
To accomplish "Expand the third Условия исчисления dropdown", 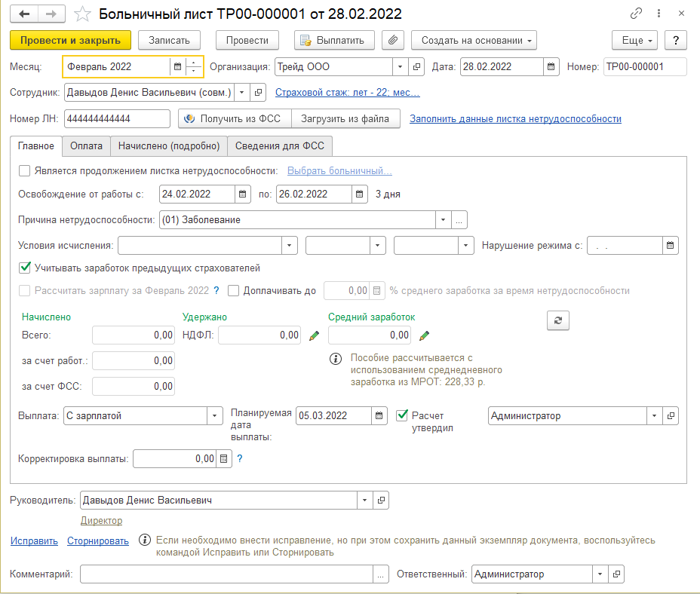I will pos(466,246).
